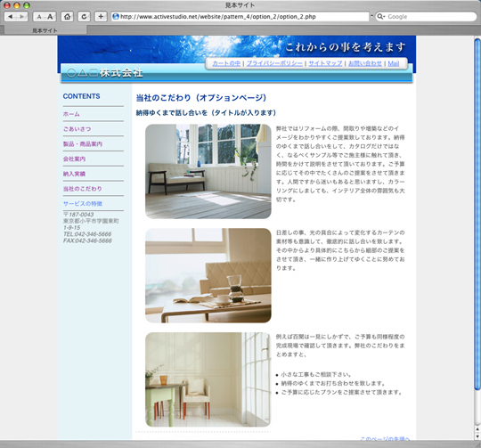The image size is (481, 448).
Task: Click the 納得ゆくまで話し合いを subtitle
Action: (206, 113)
